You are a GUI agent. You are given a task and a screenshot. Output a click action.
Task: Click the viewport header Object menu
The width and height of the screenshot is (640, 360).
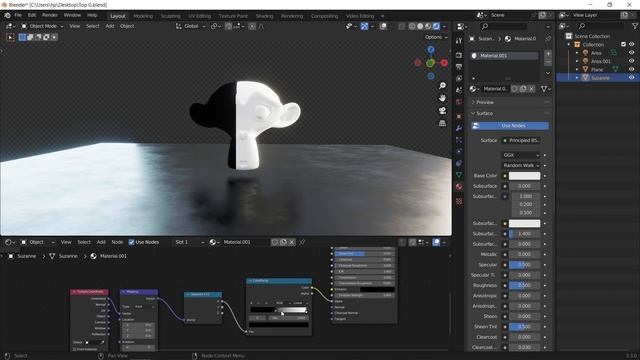pyautogui.click(x=127, y=26)
